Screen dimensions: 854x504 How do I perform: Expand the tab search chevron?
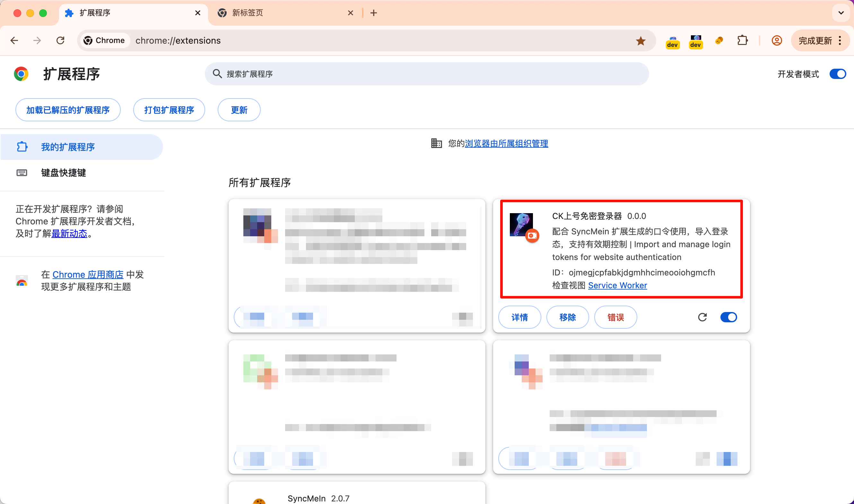pos(841,13)
